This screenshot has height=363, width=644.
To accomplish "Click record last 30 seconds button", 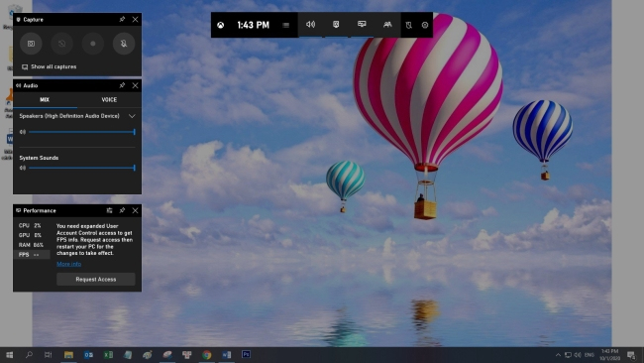I will tap(62, 44).
